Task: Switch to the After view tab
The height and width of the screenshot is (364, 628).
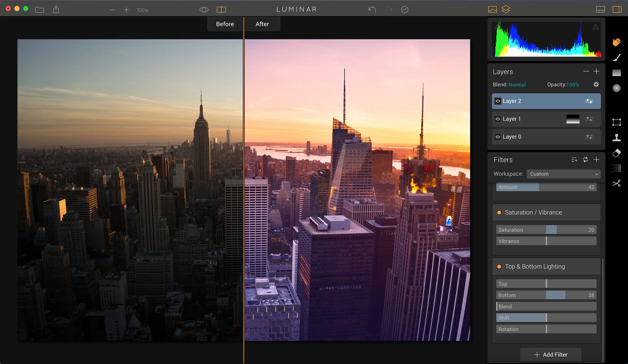Action: coord(262,24)
